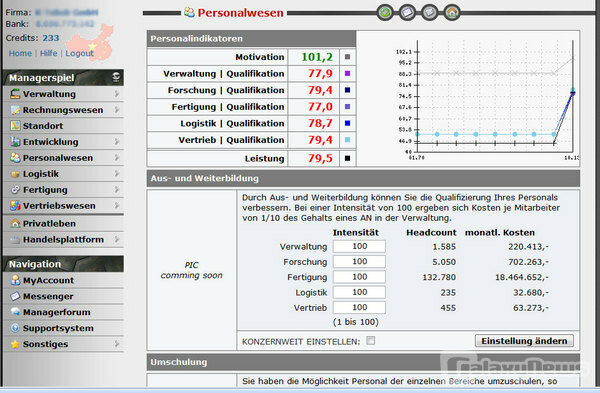Click the Personalwesen people icon in title
The image size is (600, 393).
coord(189,12)
